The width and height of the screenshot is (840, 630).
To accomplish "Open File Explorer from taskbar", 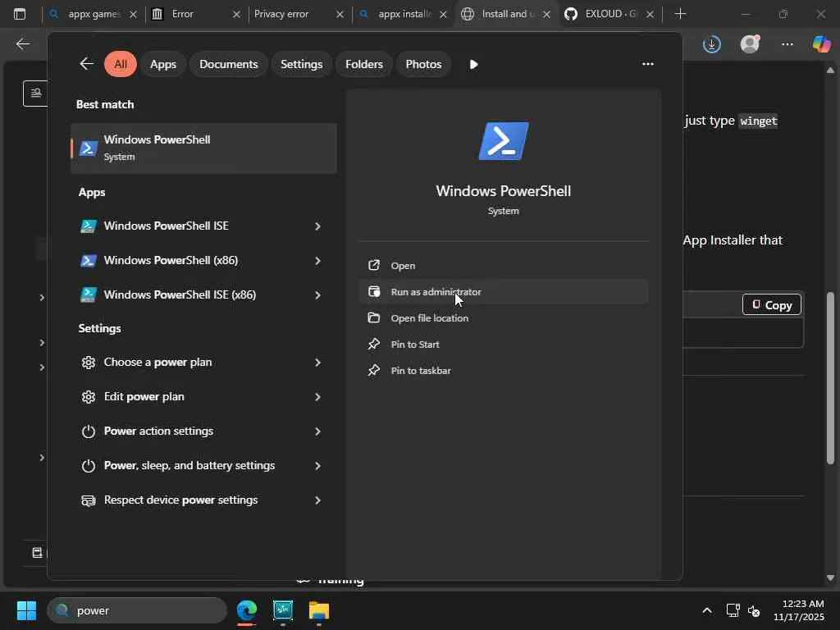I will pos(319,610).
